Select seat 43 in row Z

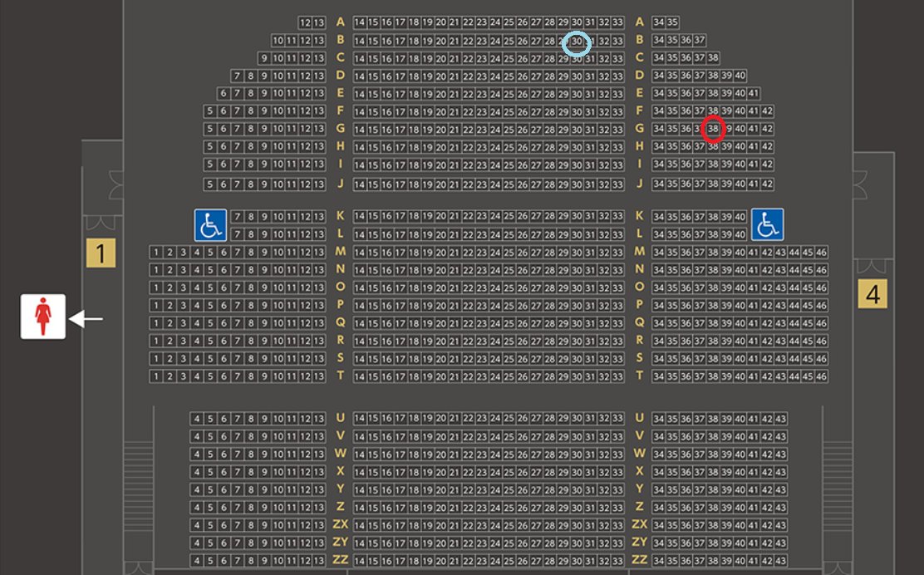781,507
